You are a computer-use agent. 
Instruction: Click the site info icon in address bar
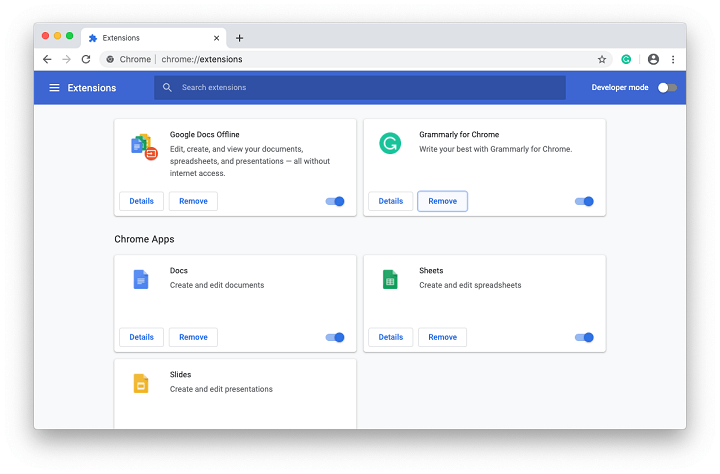click(x=110, y=59)
